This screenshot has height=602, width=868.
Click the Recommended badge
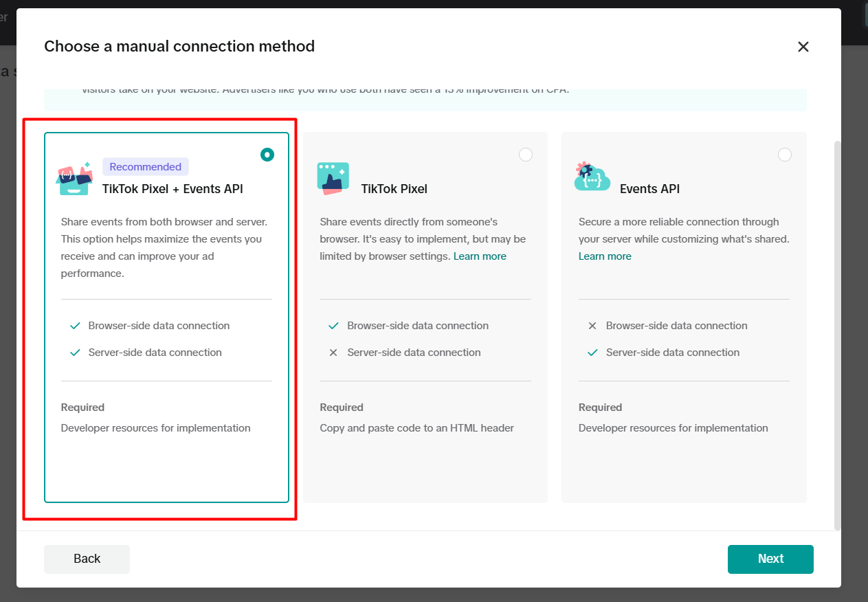[x=146, y=167]
